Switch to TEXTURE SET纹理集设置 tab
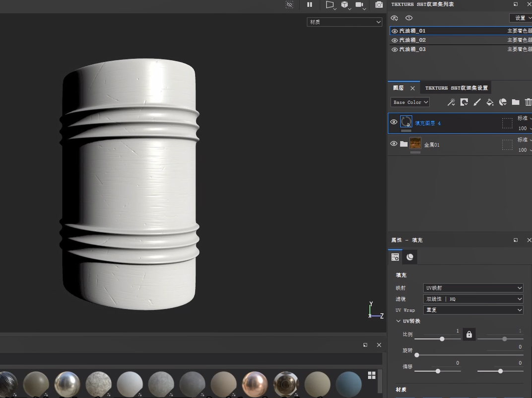 [456, 88]
